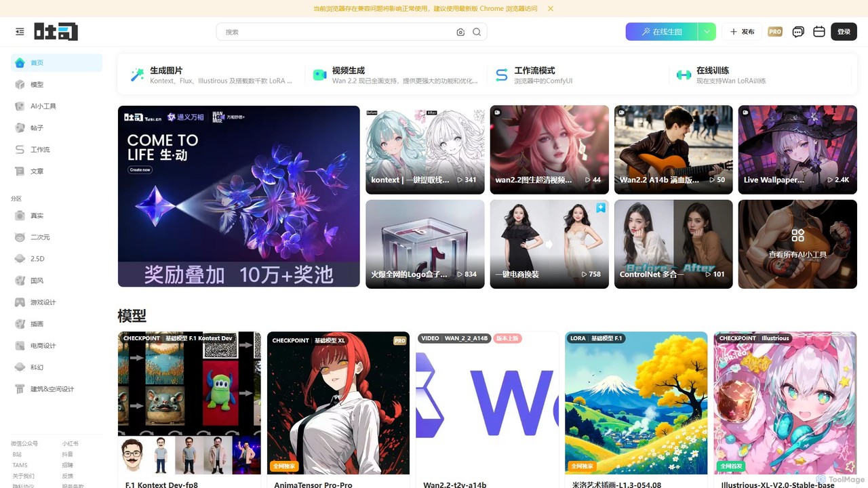Select the 国风 category
Image resolution: width=868 pixels, height=488 pixels.
pyautogui.click(x=56, y=281)
